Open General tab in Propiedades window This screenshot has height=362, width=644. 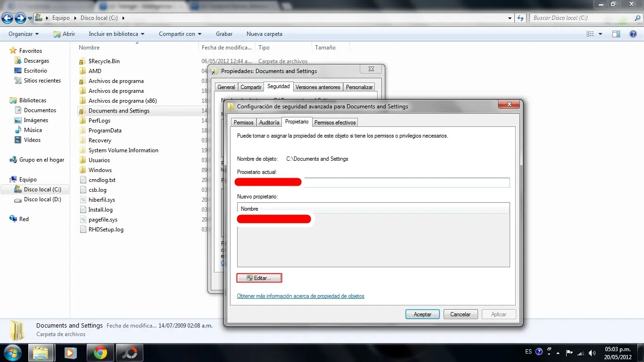click(226, 87)
